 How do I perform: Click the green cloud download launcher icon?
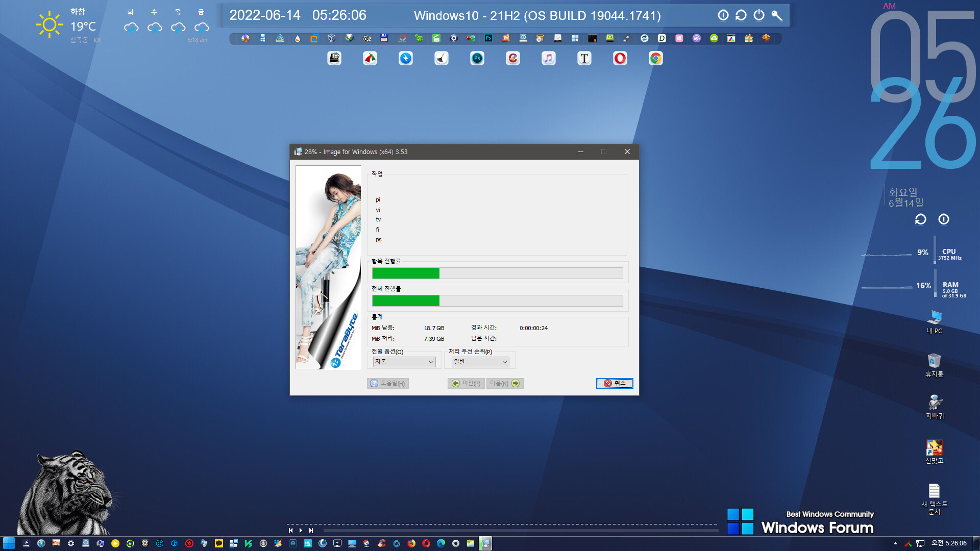click(714, 38)
